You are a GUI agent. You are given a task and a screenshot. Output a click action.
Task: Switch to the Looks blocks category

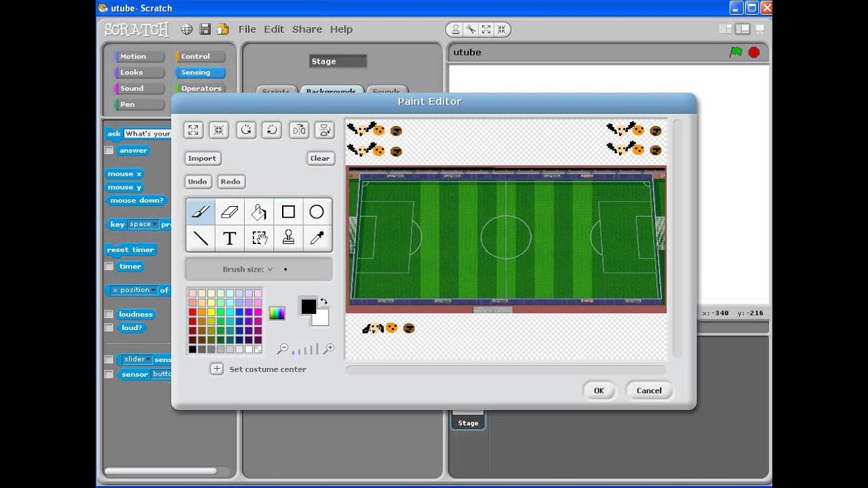point(140,73)
